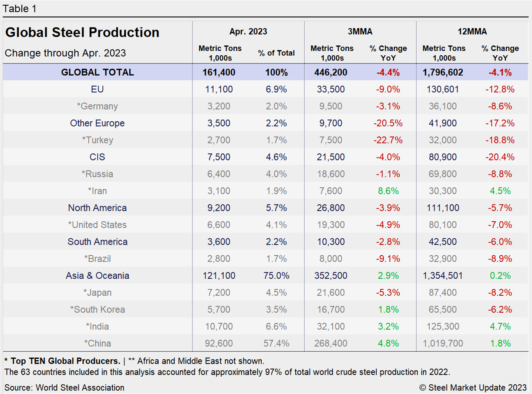Image resolution: width=532 pixels, height=394 pixels.
Task: Click the *United States row label
Action: point(98,225)
